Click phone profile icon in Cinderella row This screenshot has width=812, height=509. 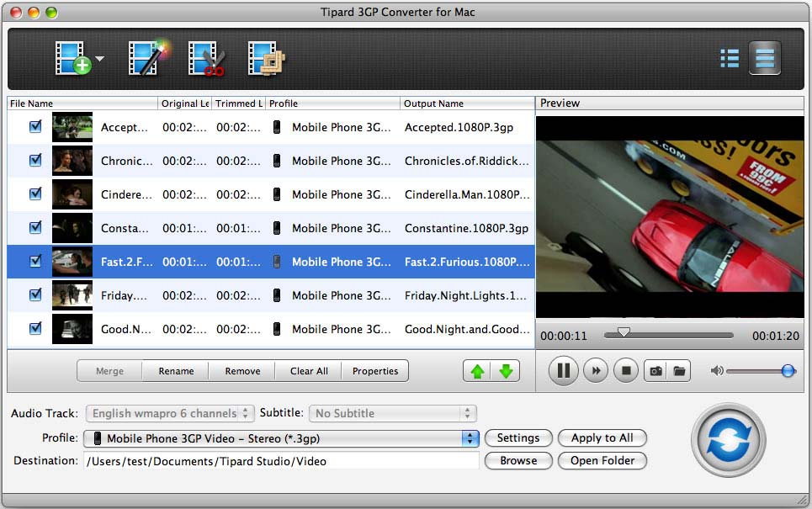click(277, 194)
